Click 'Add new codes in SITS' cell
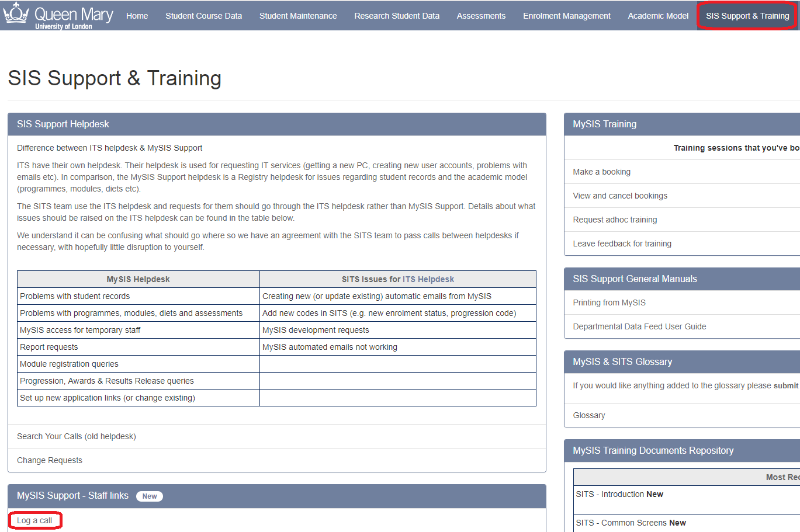800x532 pixels. (398, 313)
